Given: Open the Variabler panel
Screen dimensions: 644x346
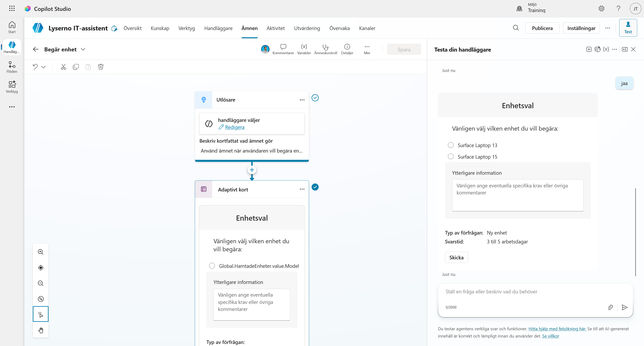Looking at the screenshot, I should tap(304, 49).
